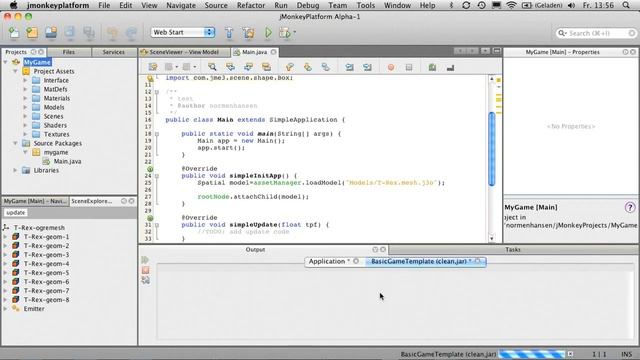Cancel the BasicGameTemplate progress task
Image resolution: width=640 pixels, height=360 pixels.
coord(570,354)
